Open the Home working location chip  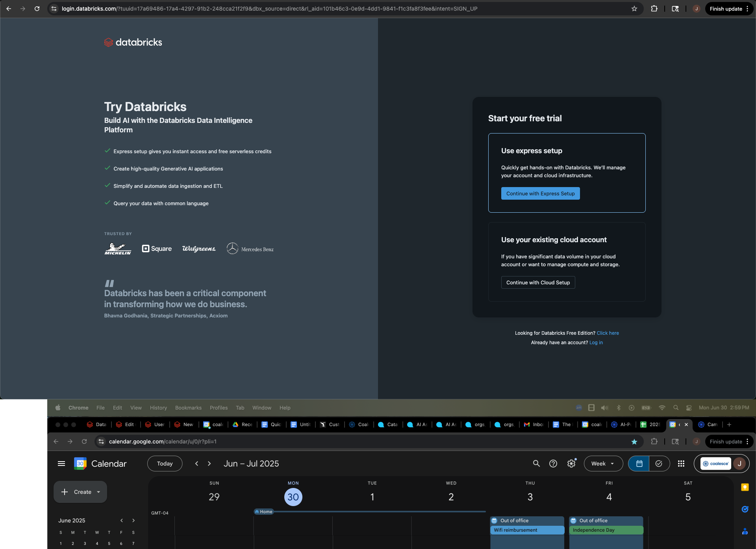[x=263, y=512]
